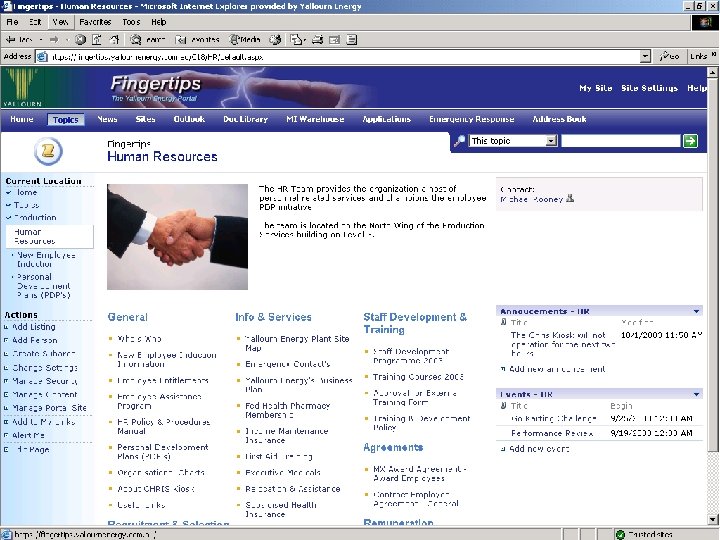Click the New Employee Induction sidebar item
This screenshot has height=540, width=720.
[x=46, y=259]
